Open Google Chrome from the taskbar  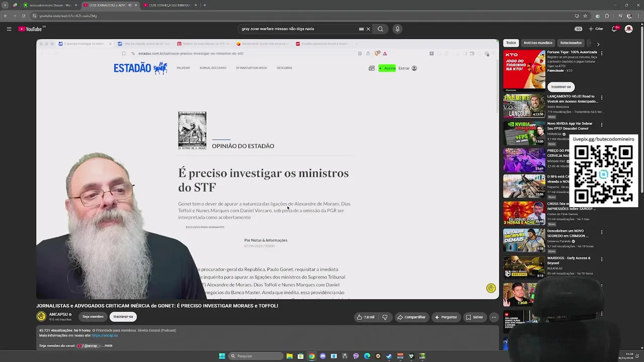pos(312,356)
